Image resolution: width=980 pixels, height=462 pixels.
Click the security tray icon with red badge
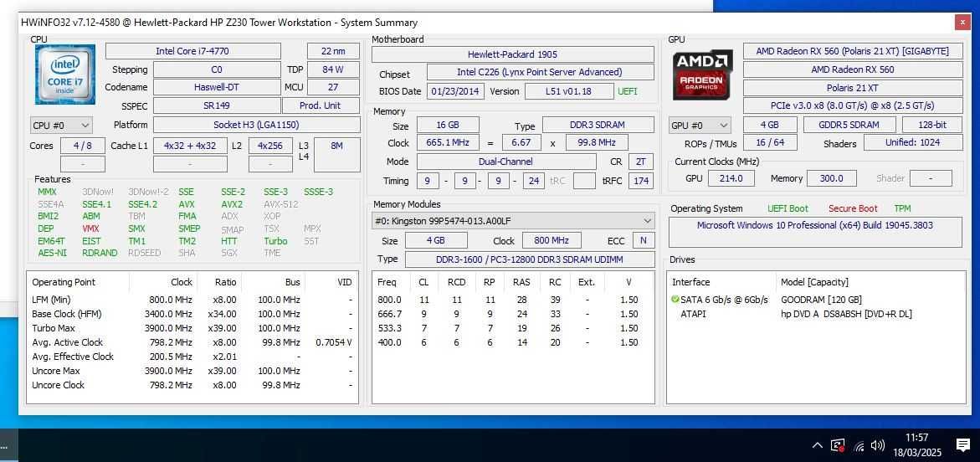click(x=838, y=446)
